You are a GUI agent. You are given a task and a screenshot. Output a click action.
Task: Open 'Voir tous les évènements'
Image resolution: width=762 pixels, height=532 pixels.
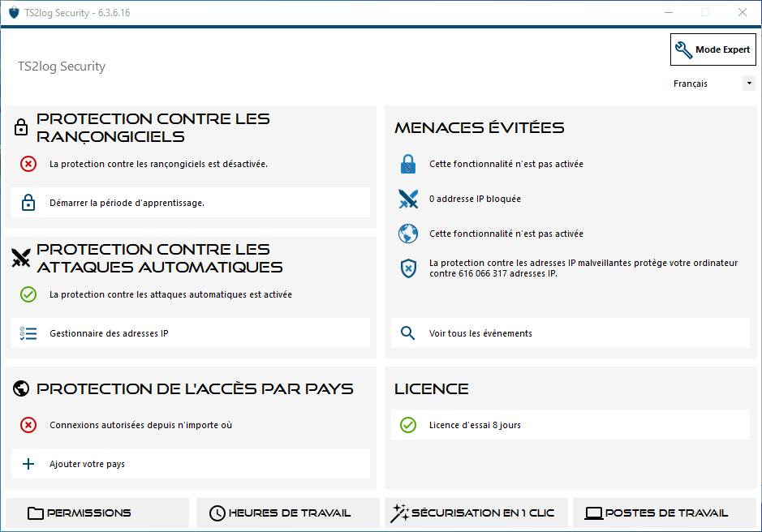click(570, 333)
